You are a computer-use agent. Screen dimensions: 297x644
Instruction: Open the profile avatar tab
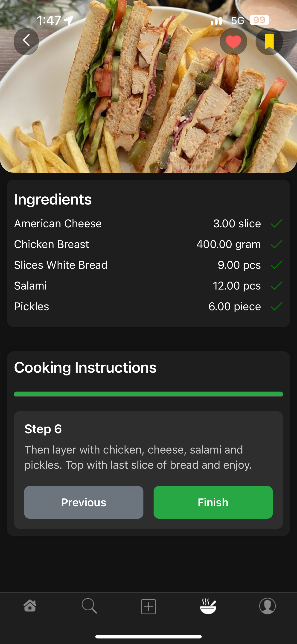click(267, 606)
